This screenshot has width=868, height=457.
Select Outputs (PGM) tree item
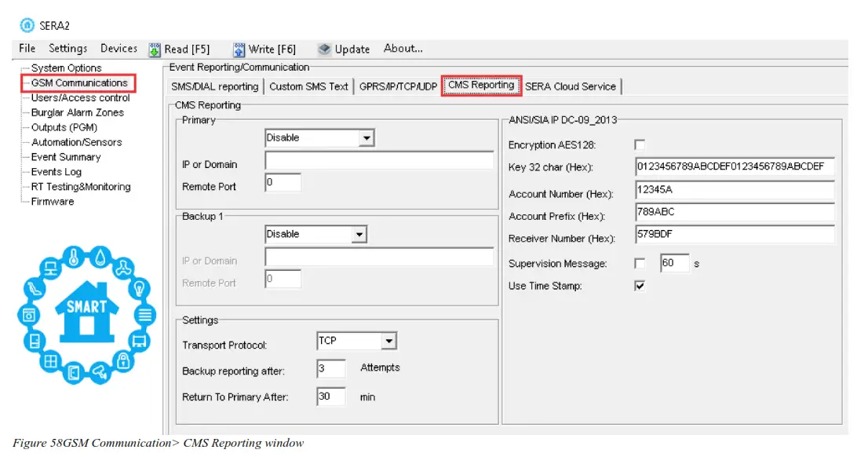64,127
